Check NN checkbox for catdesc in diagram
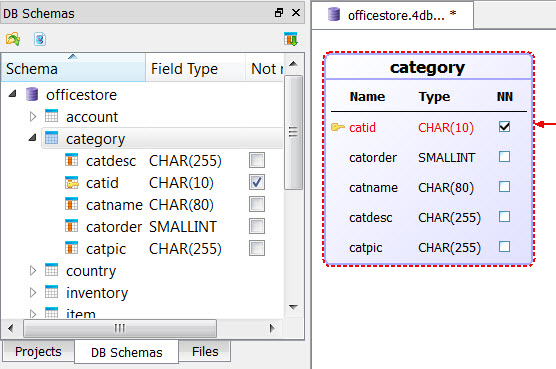Image resolution: width=556 pixels, height=369 pixels. click(x=505, y=217)
